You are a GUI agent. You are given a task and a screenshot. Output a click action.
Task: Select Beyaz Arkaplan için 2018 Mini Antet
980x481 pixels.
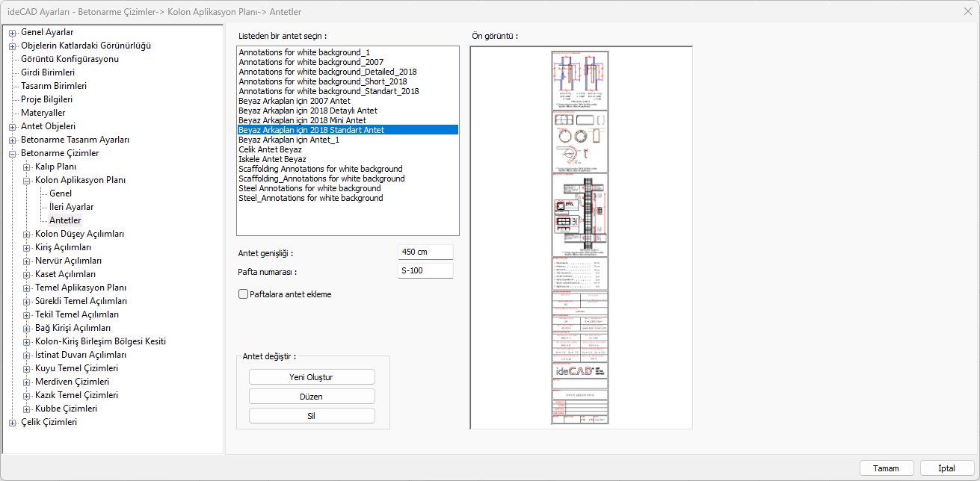pyautogui.click(x=302, y=120)
